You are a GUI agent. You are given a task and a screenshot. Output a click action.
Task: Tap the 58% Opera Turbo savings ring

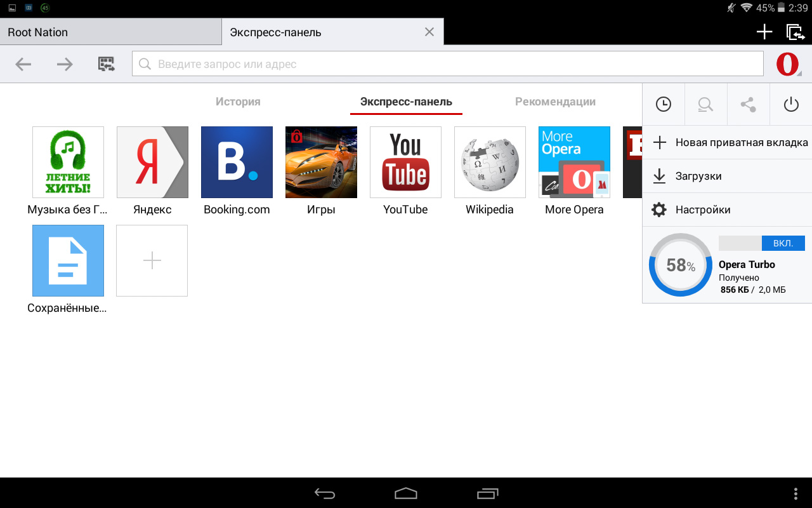(681, 265)
